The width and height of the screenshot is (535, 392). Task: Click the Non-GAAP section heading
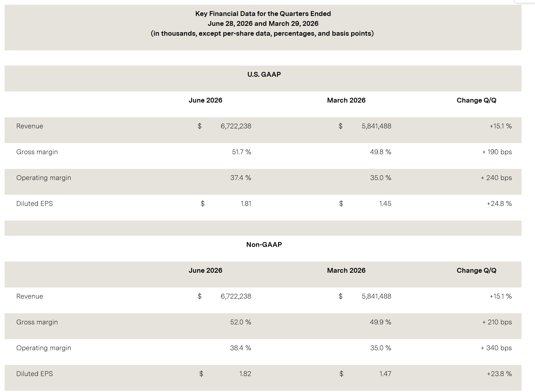(264, 245)
